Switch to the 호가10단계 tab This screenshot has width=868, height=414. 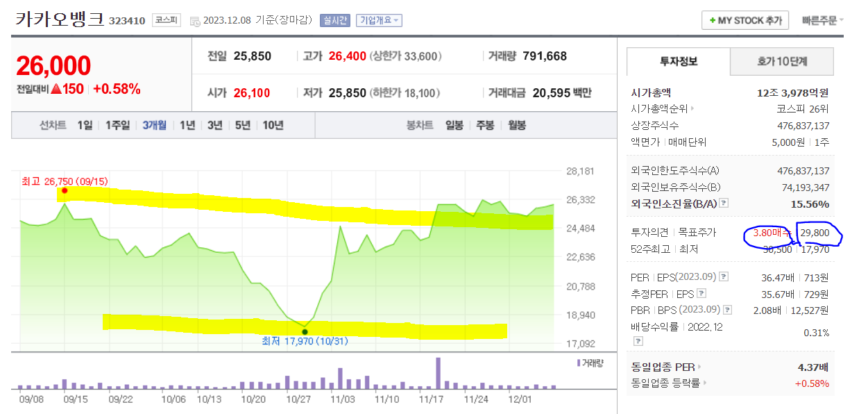pos(782,61)
